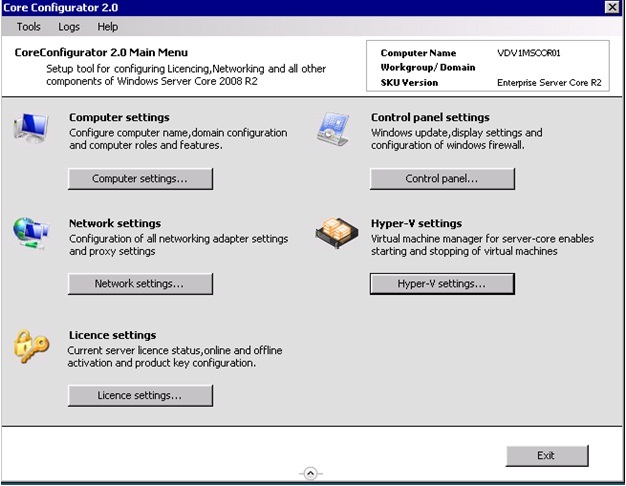This screenshot has height=486, width=626.
Task: Click the Computer settings section heading
Action: 119,117
